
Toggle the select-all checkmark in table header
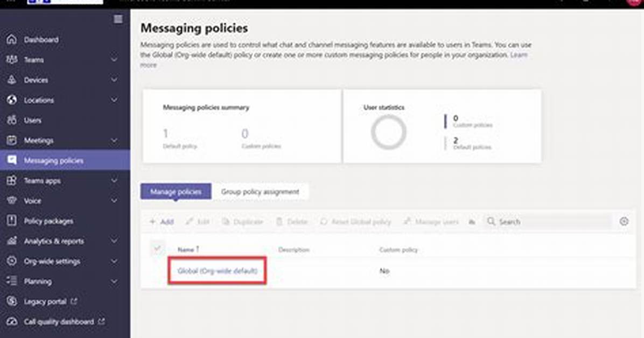pos(157,249)
